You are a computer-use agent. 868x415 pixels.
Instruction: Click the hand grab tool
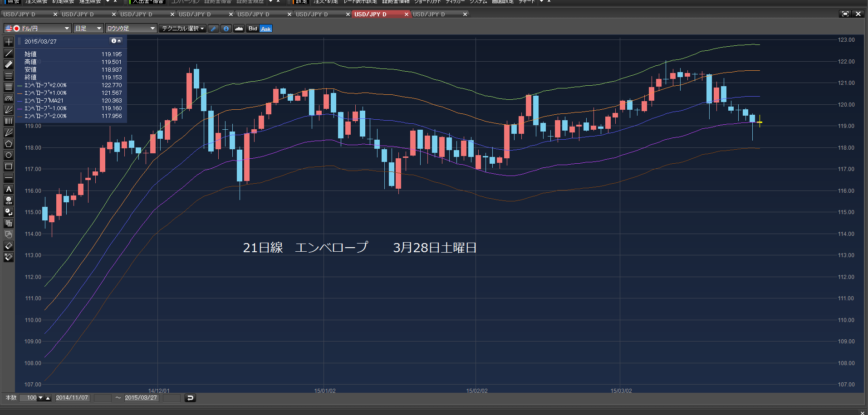tap(9, 234)
